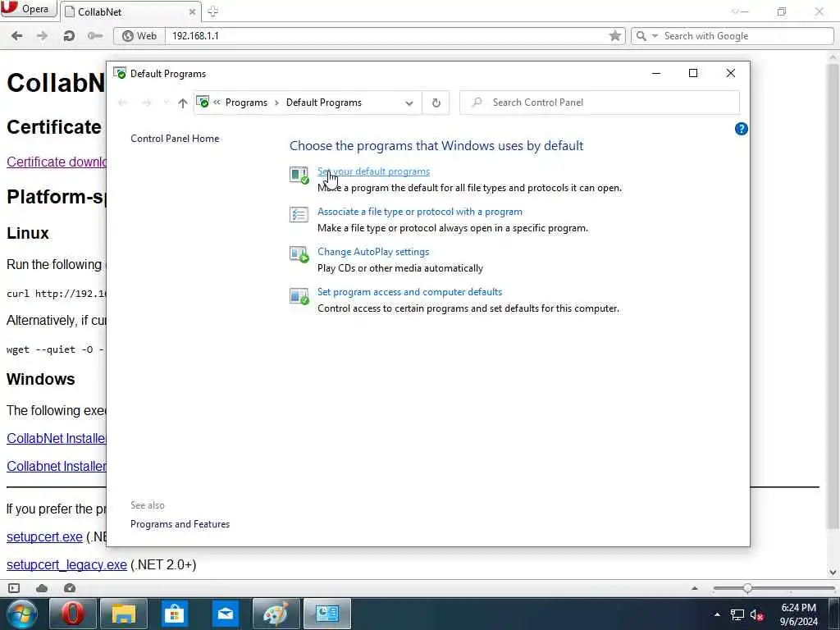Select Programs in the breadcrumb path
840x630 pixels.
pyautogui.click(x=246, y=103)
